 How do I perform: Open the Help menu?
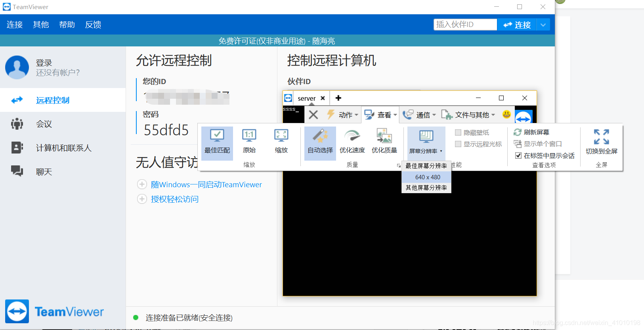[x=67, y=25]
